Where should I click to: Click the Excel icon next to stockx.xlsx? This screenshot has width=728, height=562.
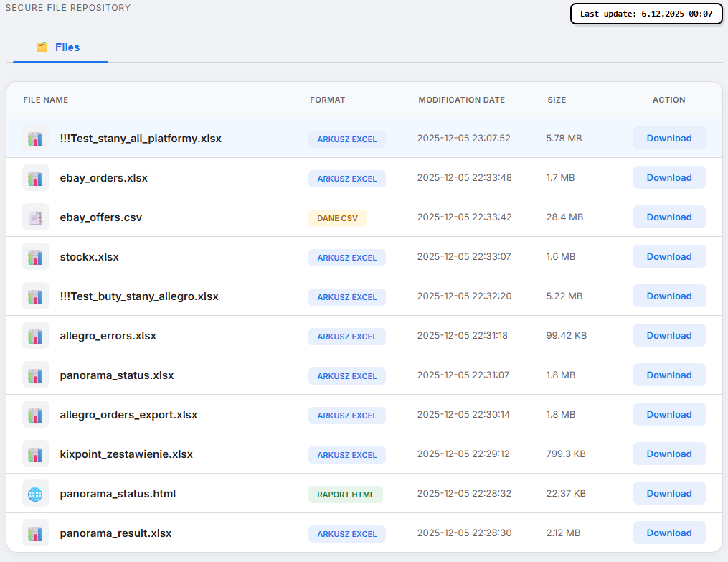(35, 256)
